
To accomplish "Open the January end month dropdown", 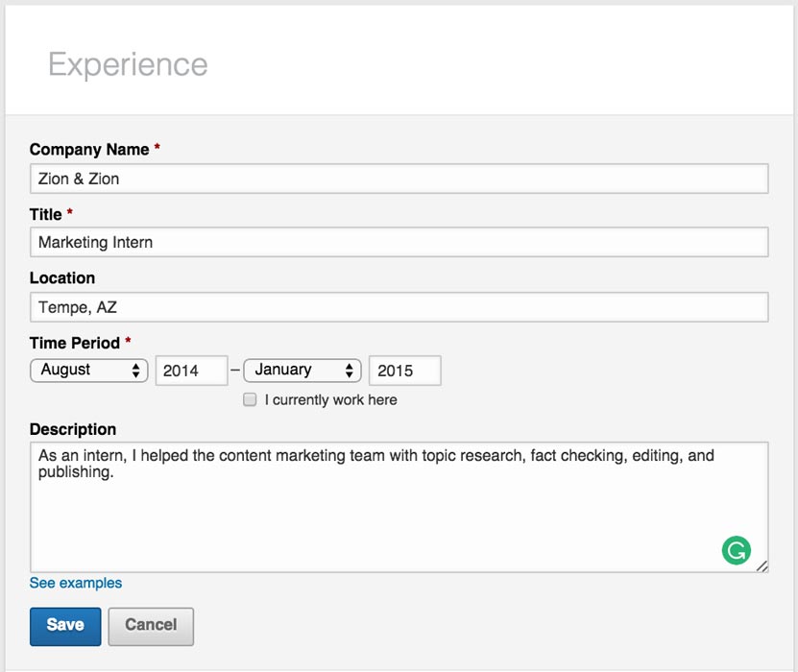I will (x=302, y=371).
